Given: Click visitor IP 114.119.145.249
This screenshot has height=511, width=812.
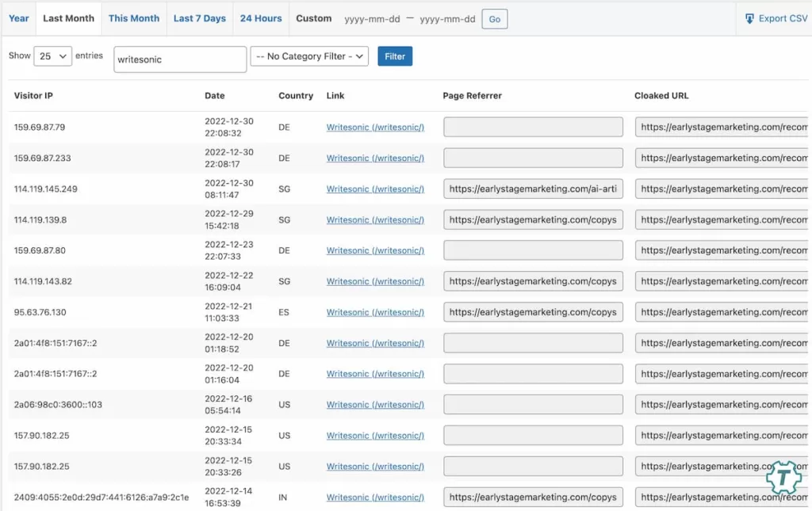Looking at the screenshot, I should [45, 189].
